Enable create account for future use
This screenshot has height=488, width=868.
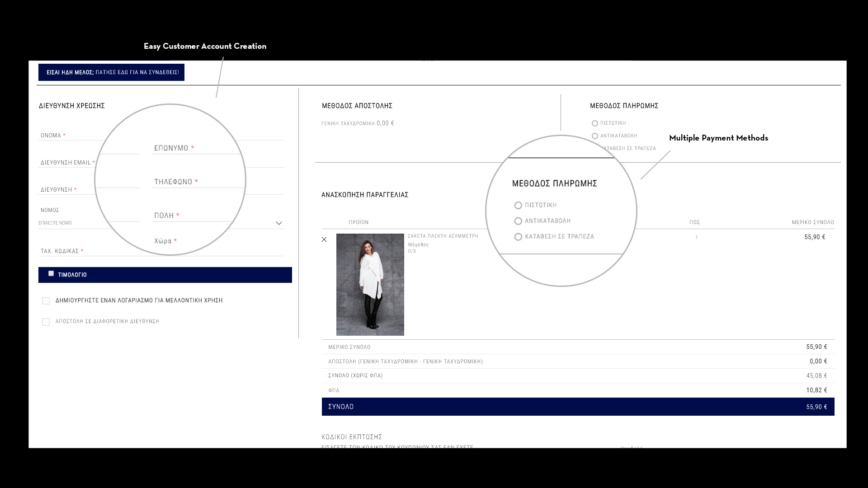46,300
